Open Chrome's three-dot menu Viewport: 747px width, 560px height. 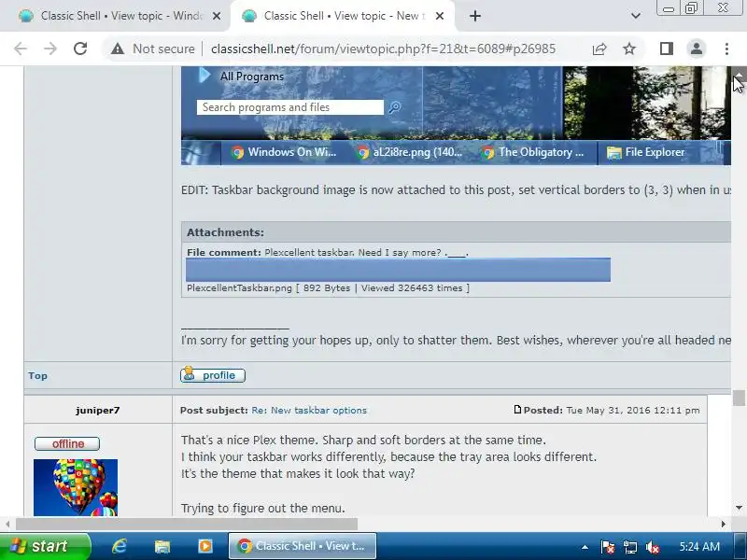(x=726, y=49)
